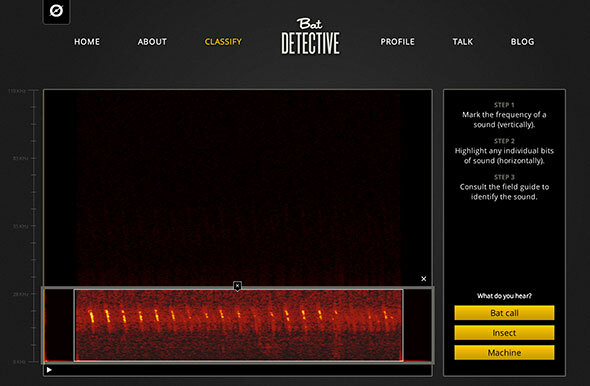The image size is (590, 386).
Task: Click the Step 3 field guide instruction text
Action: tap(504, 191)
